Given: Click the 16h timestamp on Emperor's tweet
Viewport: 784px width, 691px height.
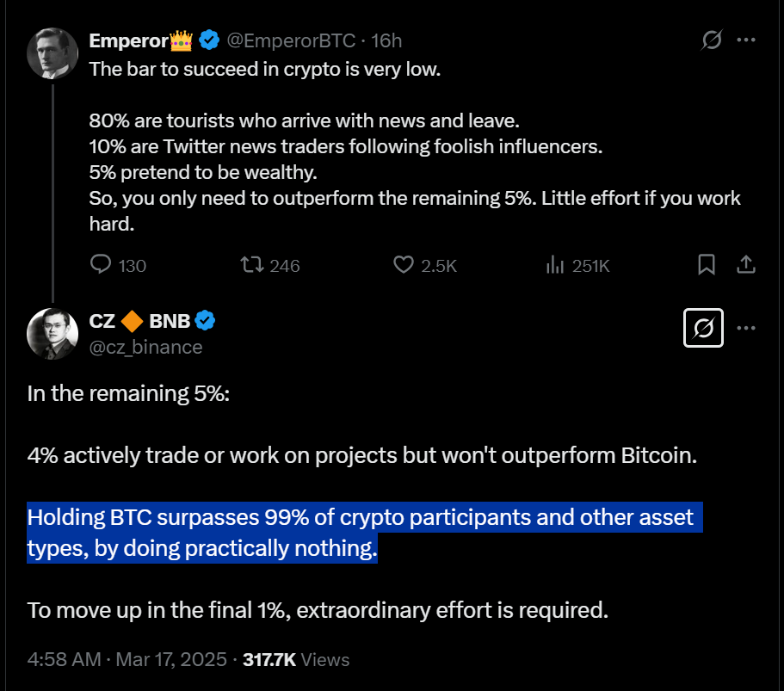Looking at the screenshot, I should (x=386, y=40).
